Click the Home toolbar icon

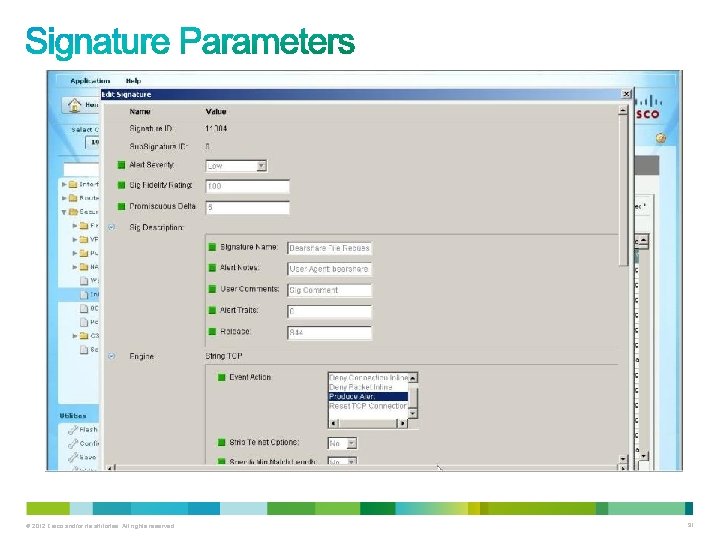[74, 106]
